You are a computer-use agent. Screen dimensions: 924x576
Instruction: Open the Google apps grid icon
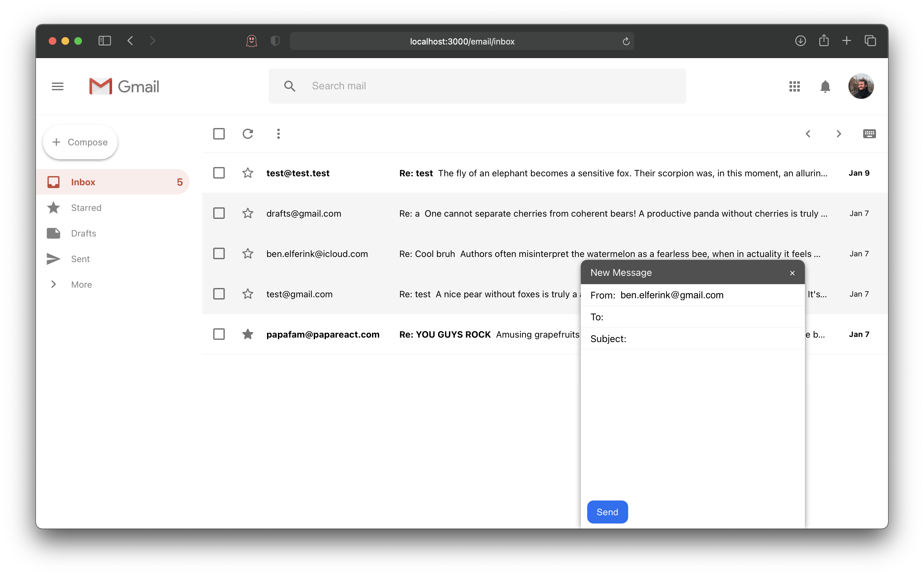click(x=794, y=86)
